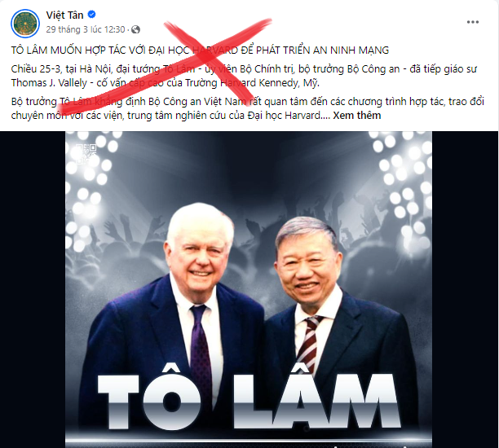This screenshot has height=448, width=499.
Task: Click the paragraph starting Bộ trưởng Tô Lâm
Action: click(248, 108)
